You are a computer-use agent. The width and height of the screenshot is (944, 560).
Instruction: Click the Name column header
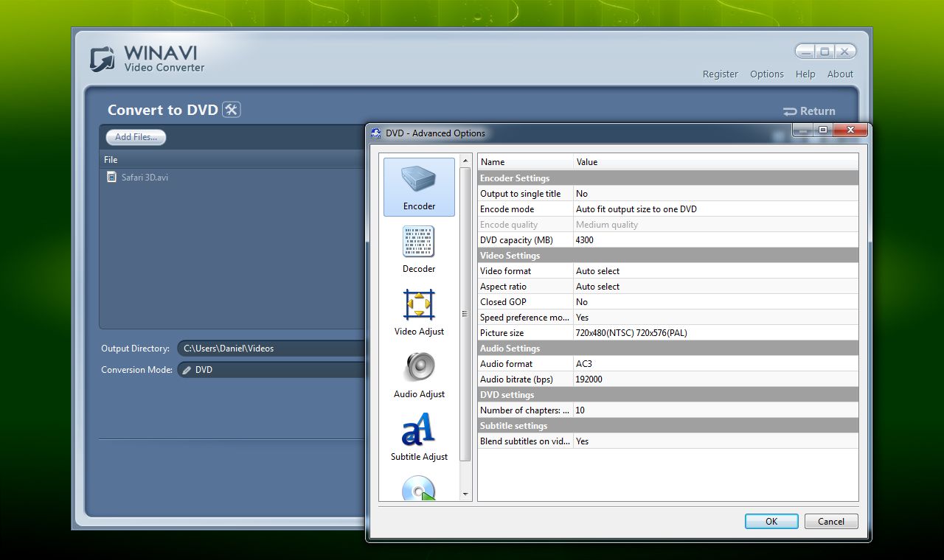pyautogui.click(x=526, y=162)
